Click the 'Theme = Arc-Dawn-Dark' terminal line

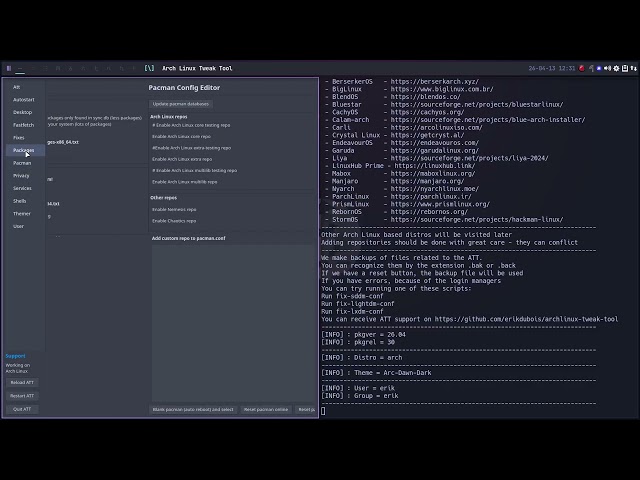point(376,373)
